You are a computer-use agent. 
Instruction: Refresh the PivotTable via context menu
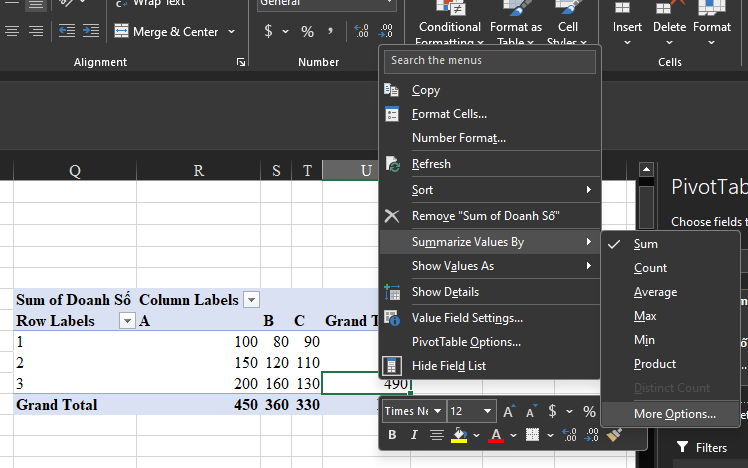[431, 164]
